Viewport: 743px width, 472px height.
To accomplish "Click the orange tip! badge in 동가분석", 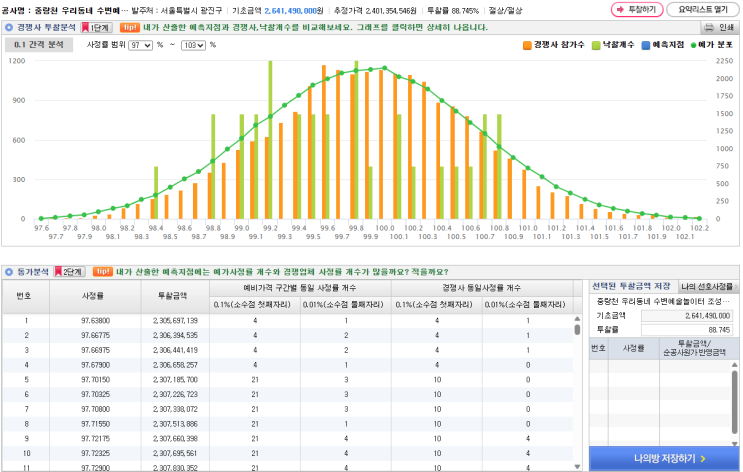I will pyautogui.click(x=102, y=272).
